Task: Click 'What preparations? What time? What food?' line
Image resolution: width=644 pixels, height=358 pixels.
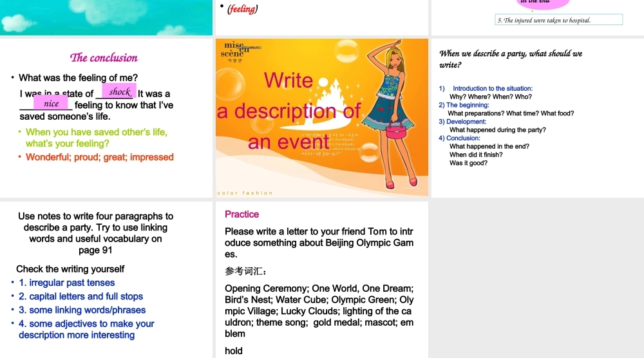Action: pos(511,113)
